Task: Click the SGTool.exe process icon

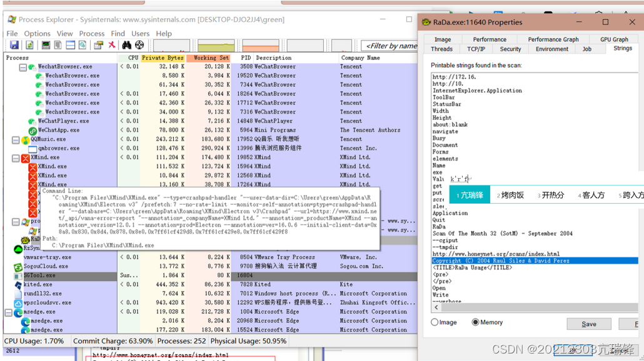Action: tap(18, 275)
